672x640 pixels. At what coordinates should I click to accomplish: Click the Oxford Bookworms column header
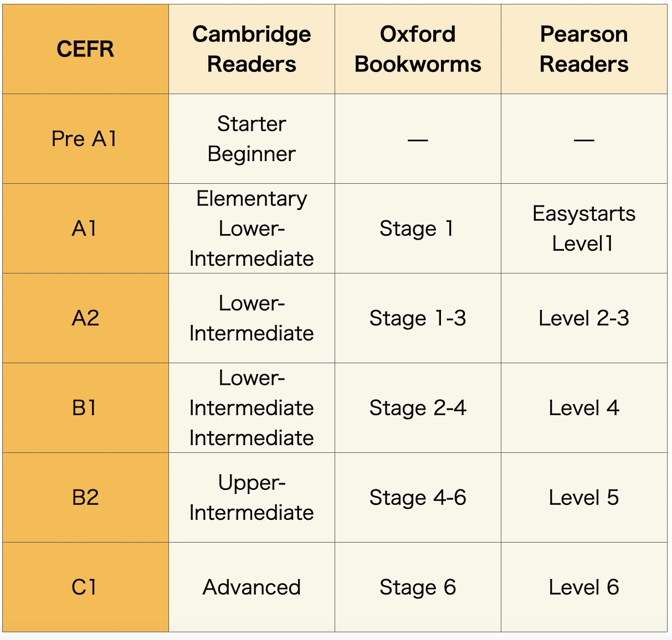point(418,49)
